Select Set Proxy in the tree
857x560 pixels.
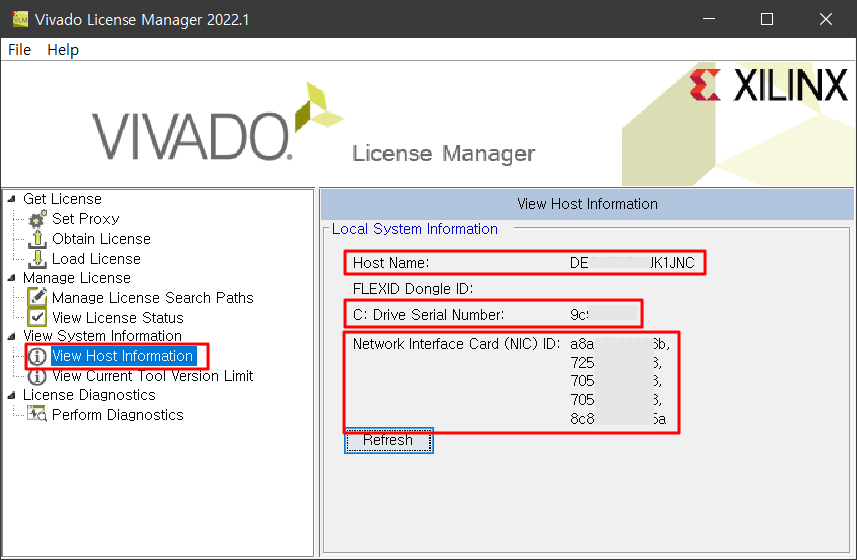point(86,219)
